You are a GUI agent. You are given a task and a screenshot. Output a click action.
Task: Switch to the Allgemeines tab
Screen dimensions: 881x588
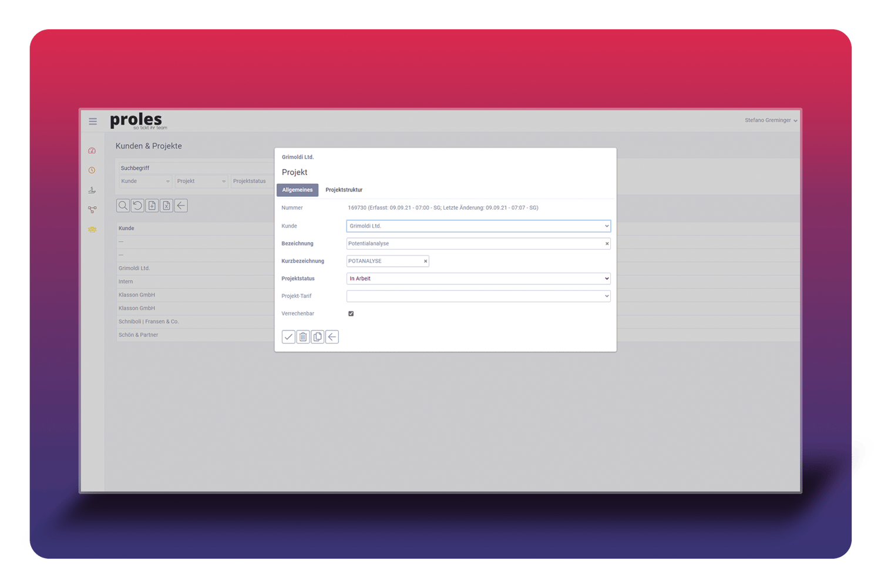pyautogui.click(x=297, y=190)
